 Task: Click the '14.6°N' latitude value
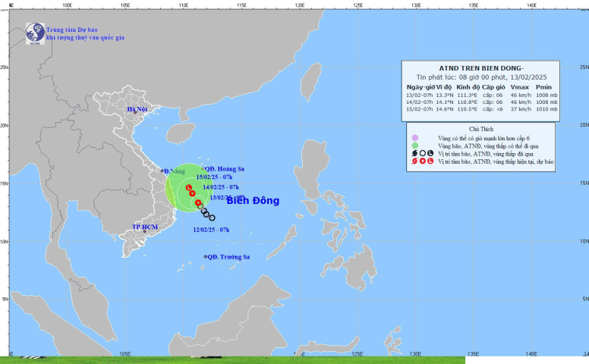[x=444, y=109]
